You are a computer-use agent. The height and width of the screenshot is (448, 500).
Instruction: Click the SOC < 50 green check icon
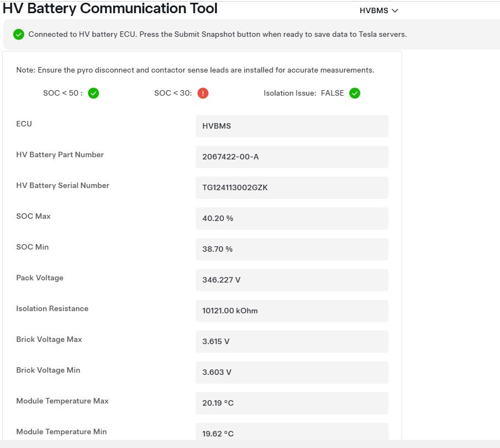click(x=94, y=93)
